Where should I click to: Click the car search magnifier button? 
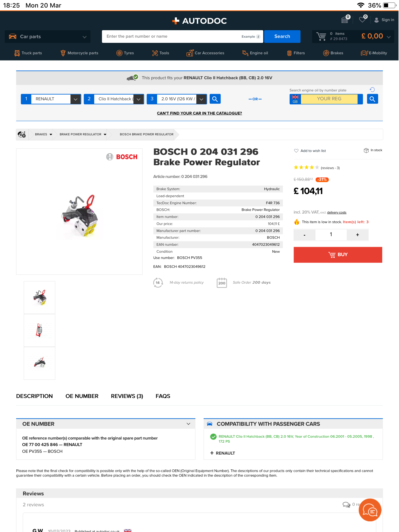coord(215,99)
